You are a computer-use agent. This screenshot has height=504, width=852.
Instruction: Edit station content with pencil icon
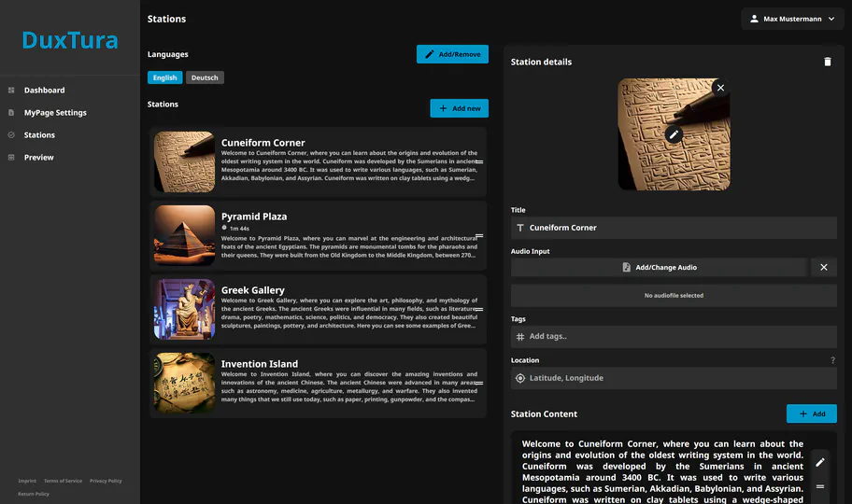pyautogui.click(x=820, y=462)
